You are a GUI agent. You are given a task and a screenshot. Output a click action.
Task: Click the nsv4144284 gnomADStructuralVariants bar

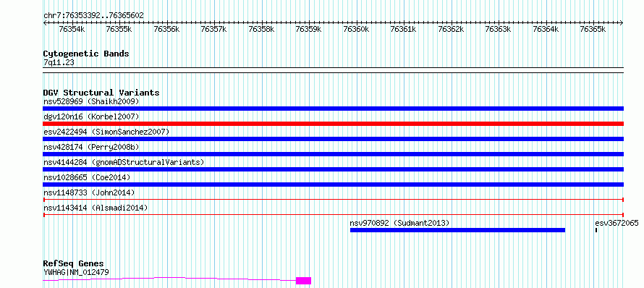click(333, 169)
